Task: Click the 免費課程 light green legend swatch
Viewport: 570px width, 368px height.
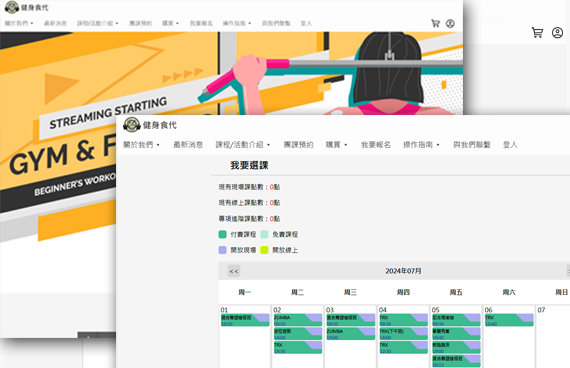Action: point(264,234)
